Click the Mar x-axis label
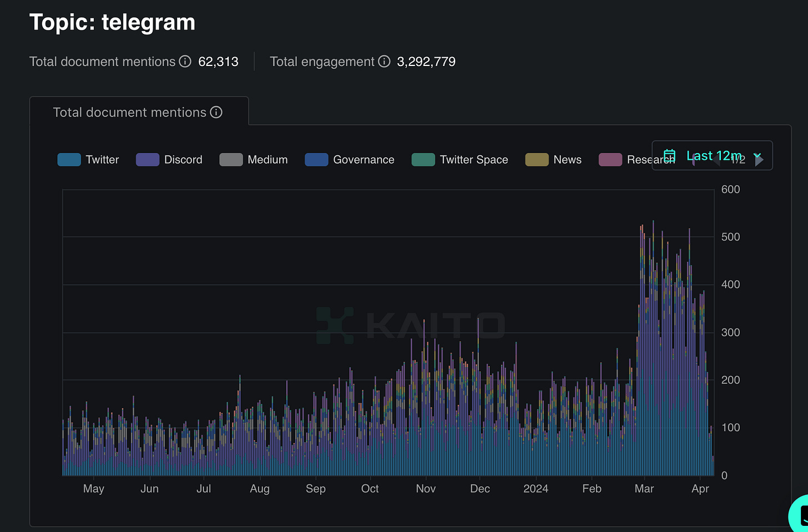This screenshot has height=532, width=808. pos(644,489)
